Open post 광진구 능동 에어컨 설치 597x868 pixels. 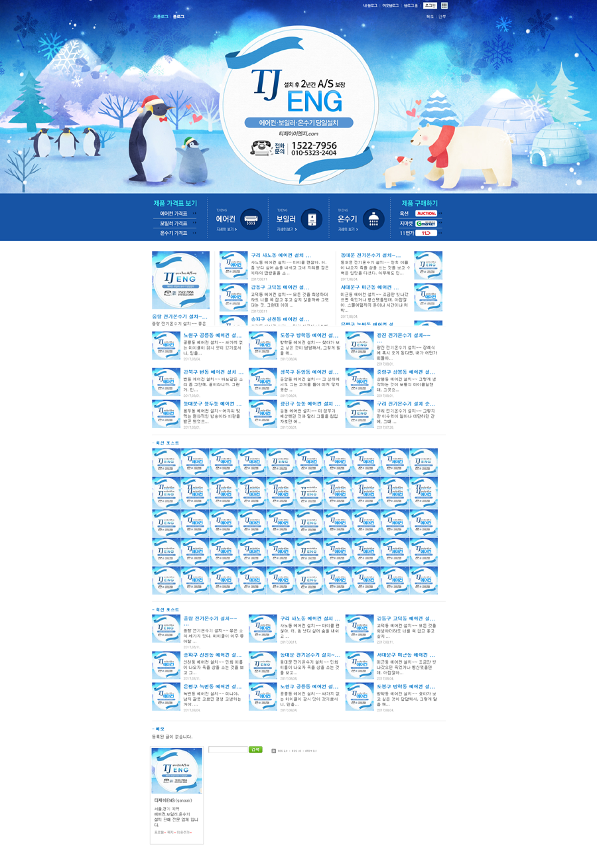(x=310, y=403)
